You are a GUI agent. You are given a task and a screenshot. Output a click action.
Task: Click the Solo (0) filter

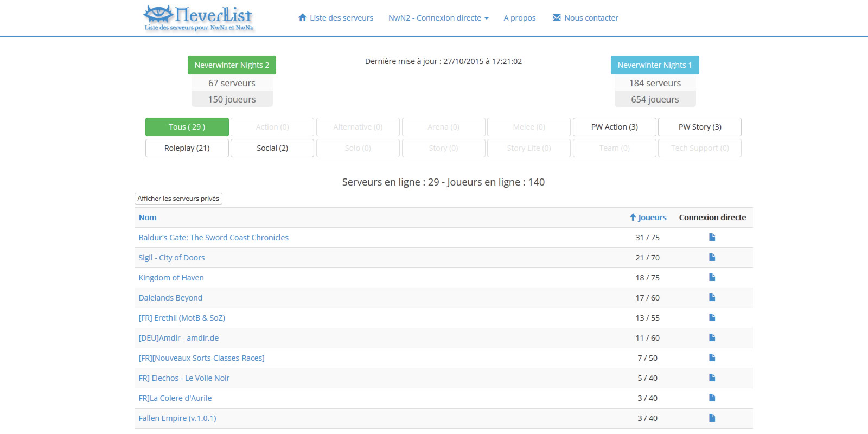[358, 148]
